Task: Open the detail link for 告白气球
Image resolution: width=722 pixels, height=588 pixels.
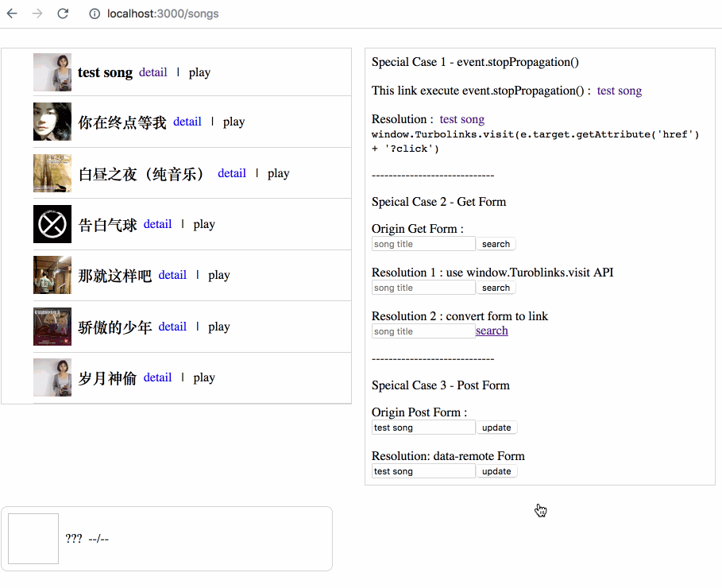Action: 157,224
